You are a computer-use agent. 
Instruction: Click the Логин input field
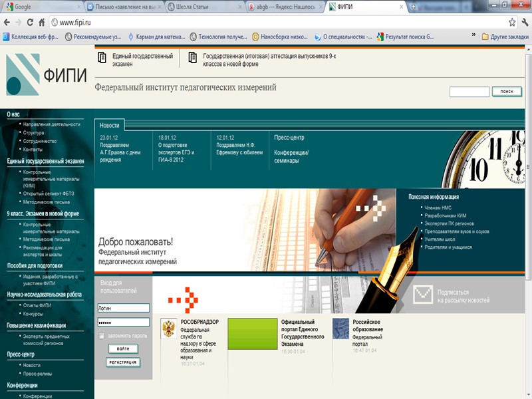pyautogui.click(x=123, y=308)
